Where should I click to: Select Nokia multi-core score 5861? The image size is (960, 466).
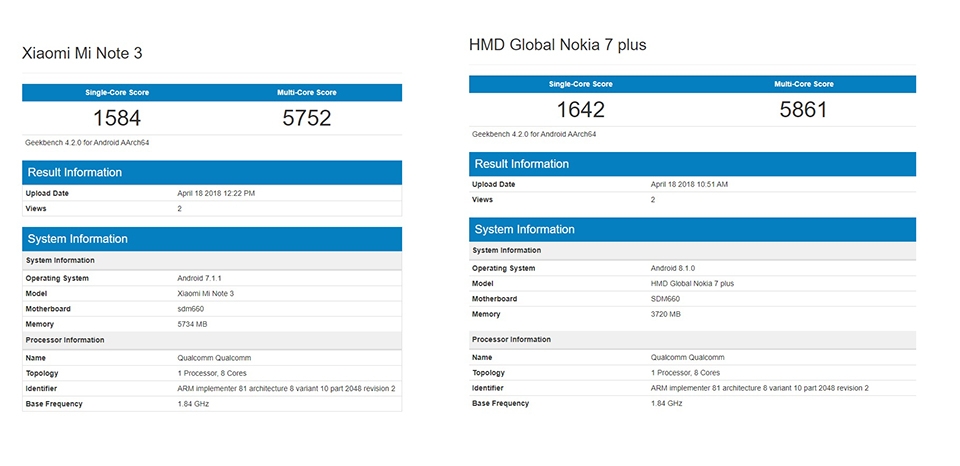803,110
